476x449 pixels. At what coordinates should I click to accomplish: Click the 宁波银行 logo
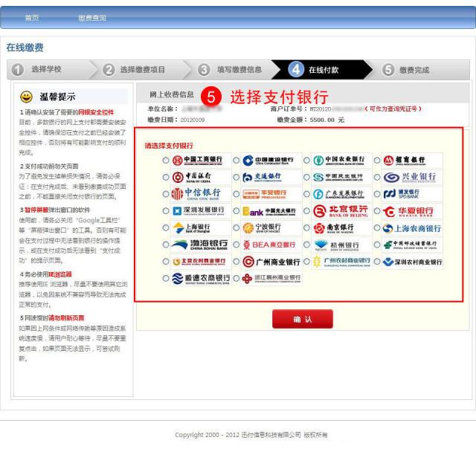(271, 227)
